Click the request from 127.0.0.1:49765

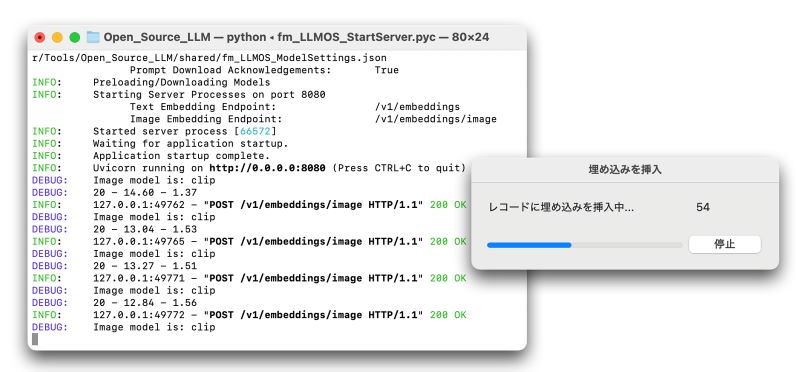(x=280, y=241)
